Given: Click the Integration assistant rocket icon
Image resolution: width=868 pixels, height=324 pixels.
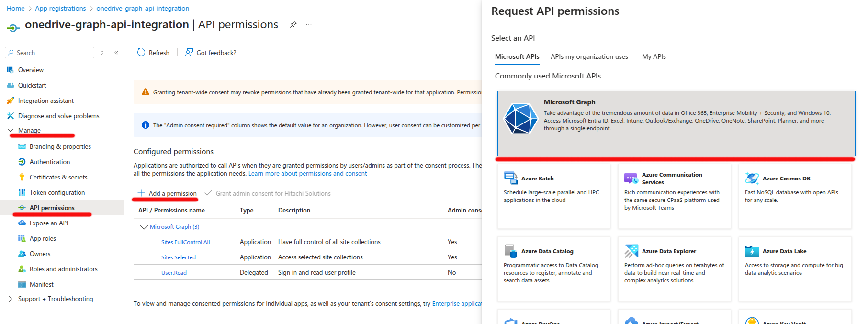Looking at the screenshot, I should 10,101.
